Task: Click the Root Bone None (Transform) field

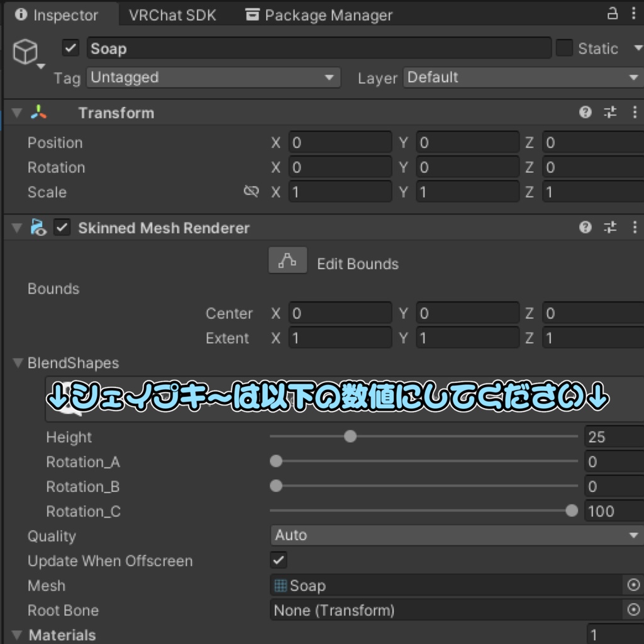Action: click(x=447, y=609)
